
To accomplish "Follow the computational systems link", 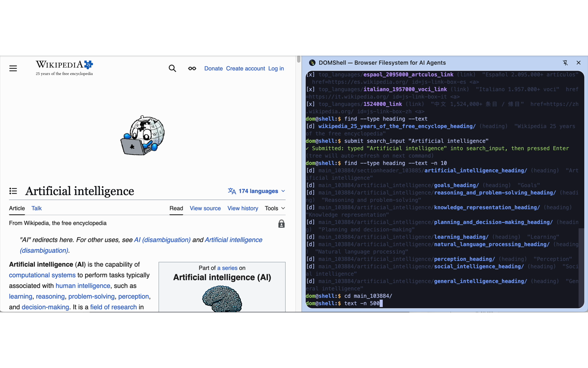I will tap(42, 275).
